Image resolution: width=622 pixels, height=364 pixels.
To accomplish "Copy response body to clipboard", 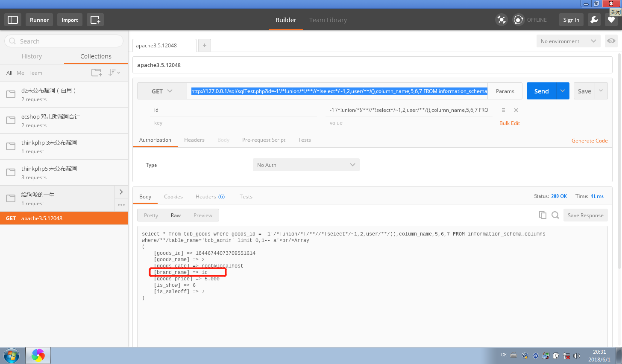I will [543, 215].
